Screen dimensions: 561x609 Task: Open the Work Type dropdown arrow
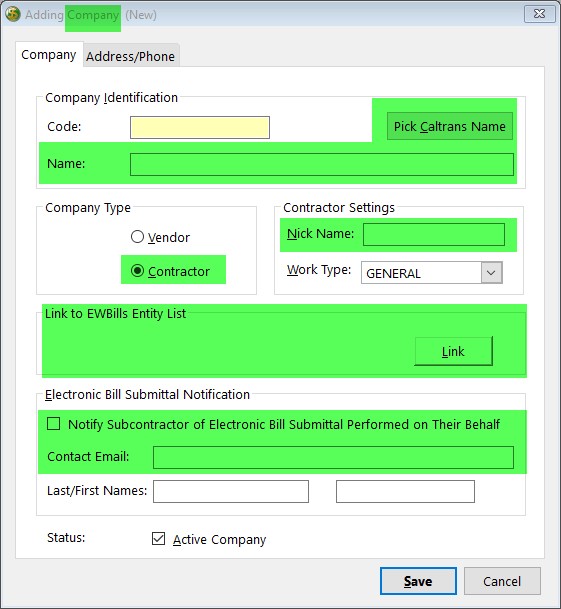[491, 273]
